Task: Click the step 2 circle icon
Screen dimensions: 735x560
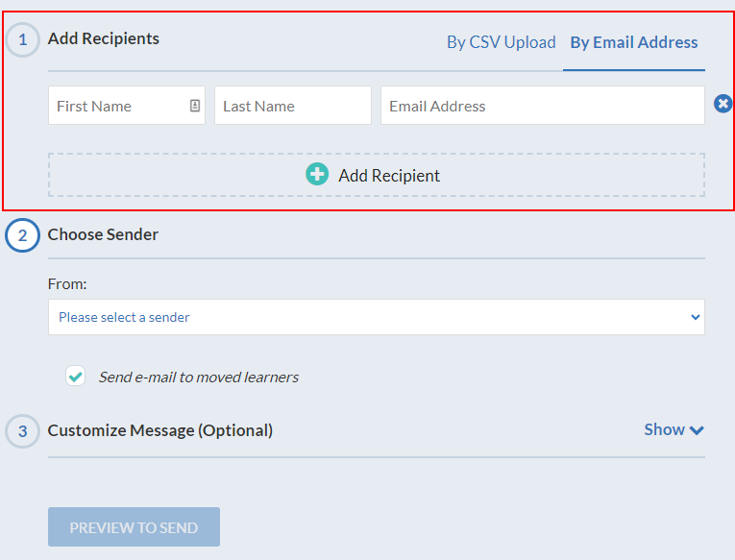Action: coord(22,235)
